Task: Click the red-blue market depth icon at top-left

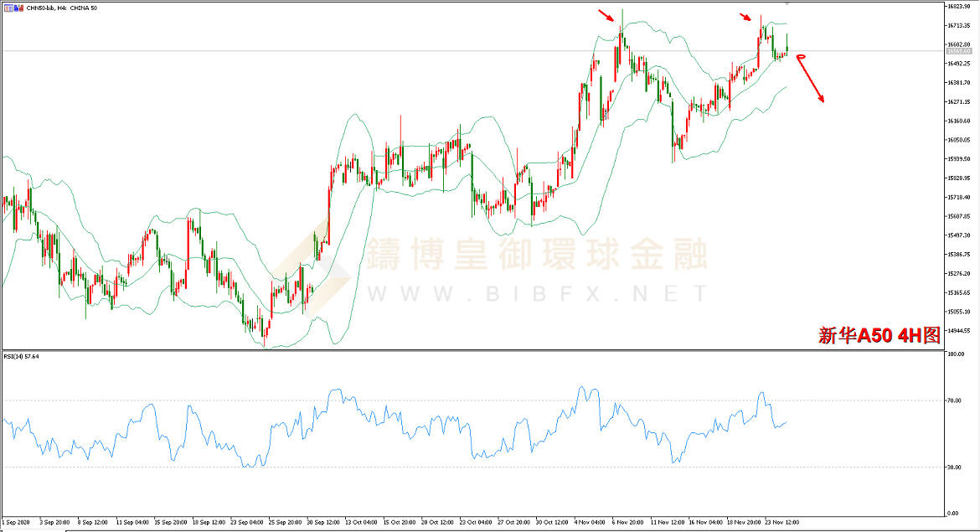Action: (x=7, y=7)
